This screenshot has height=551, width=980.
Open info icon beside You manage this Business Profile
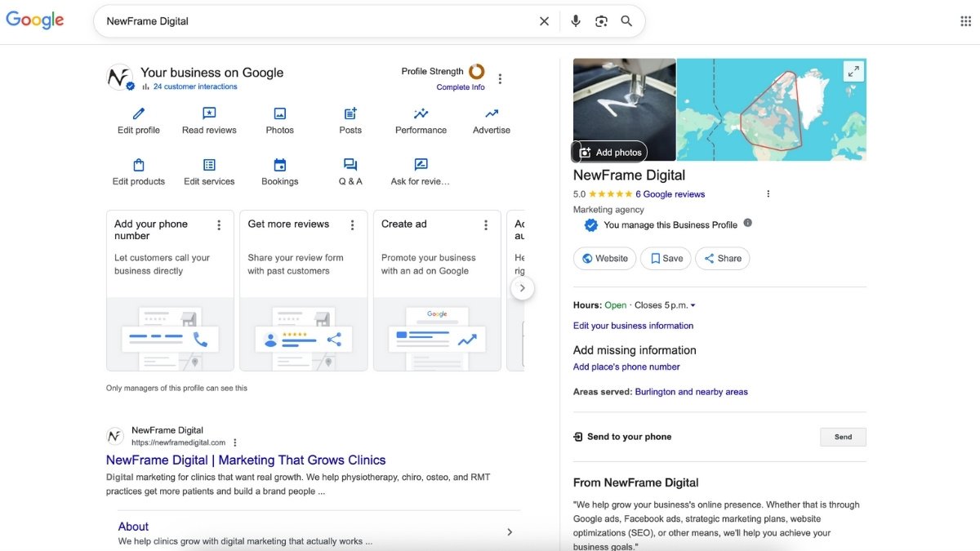747,223
